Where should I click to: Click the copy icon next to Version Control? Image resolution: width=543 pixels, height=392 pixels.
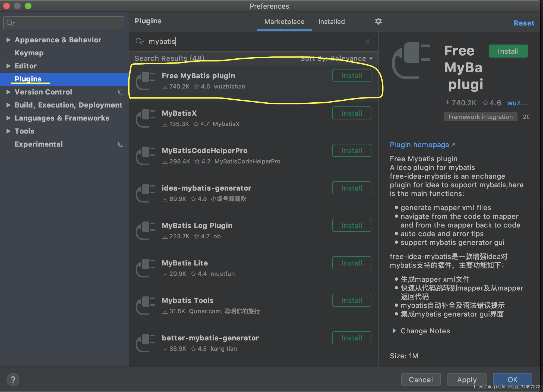point(121,92)
